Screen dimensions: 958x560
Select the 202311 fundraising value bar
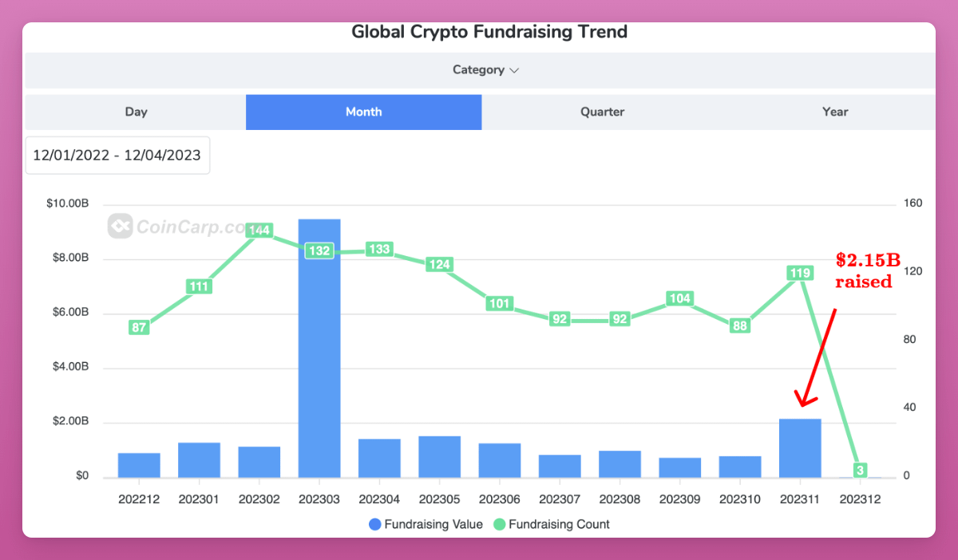[800, 448]
